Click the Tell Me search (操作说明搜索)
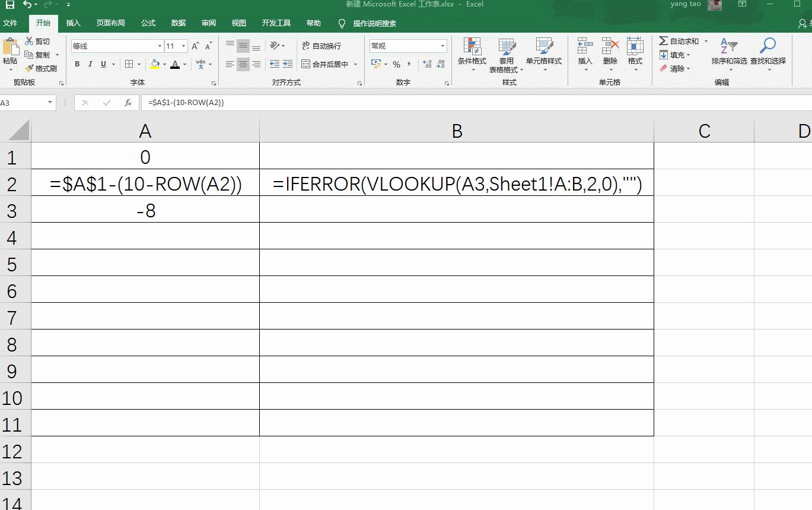812x510 pixels. click(x=375, y=24)
